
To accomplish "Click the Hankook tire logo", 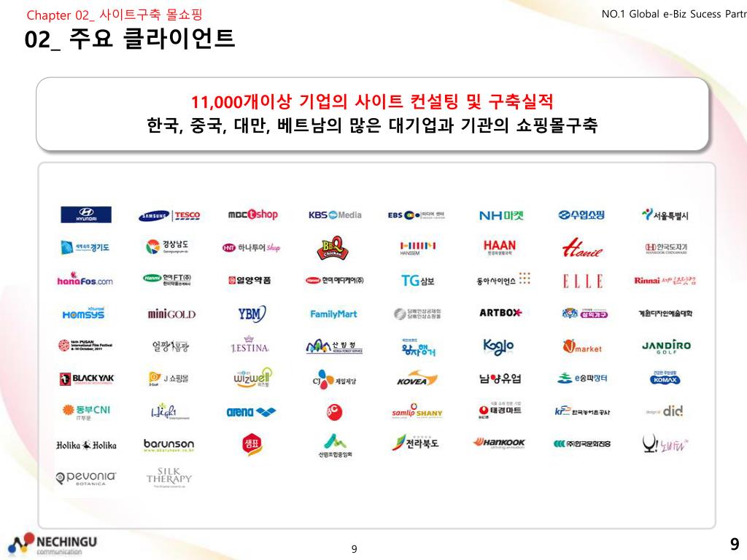I will [x=499, y=443].
